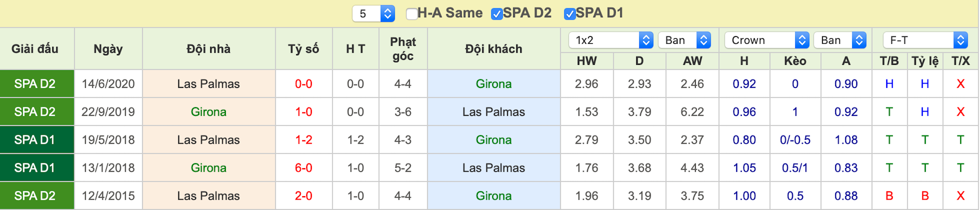Uncheck the SPA D1 league filter
Image resolution: width=980 pixels, height=210 pixels.
[570, 14]
